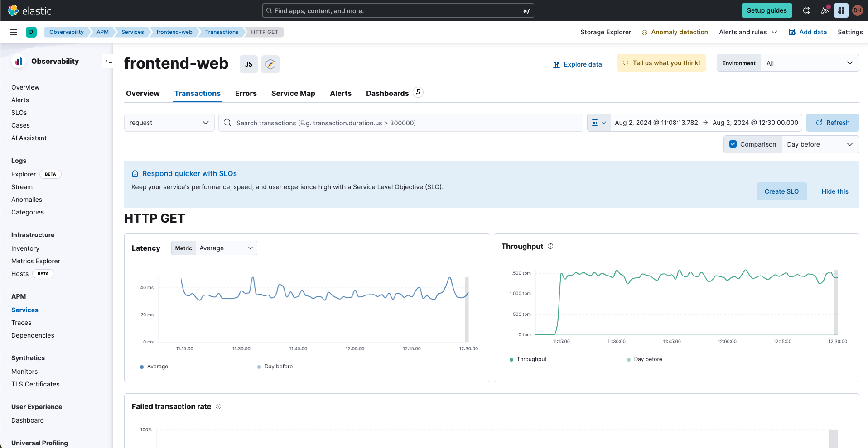
Task: Click the Create SLO button
Action: click(x=781, y=191)
